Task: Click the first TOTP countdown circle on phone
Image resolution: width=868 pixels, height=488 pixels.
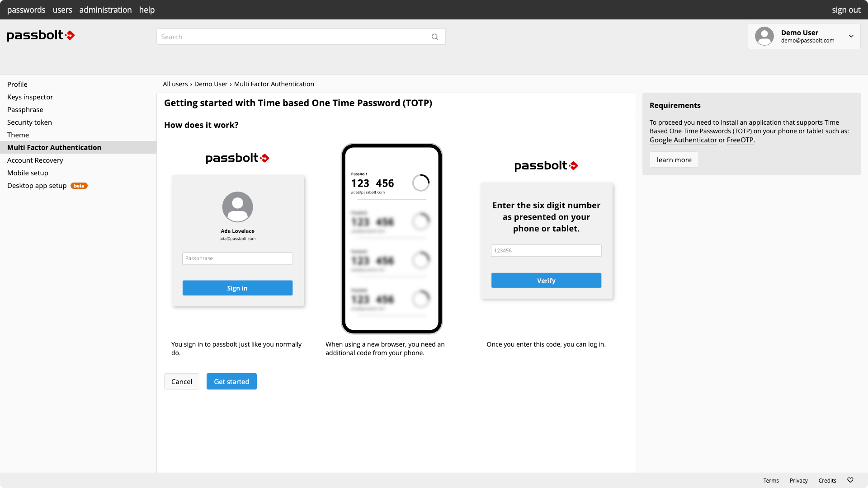Action: (x=421, y=183)
